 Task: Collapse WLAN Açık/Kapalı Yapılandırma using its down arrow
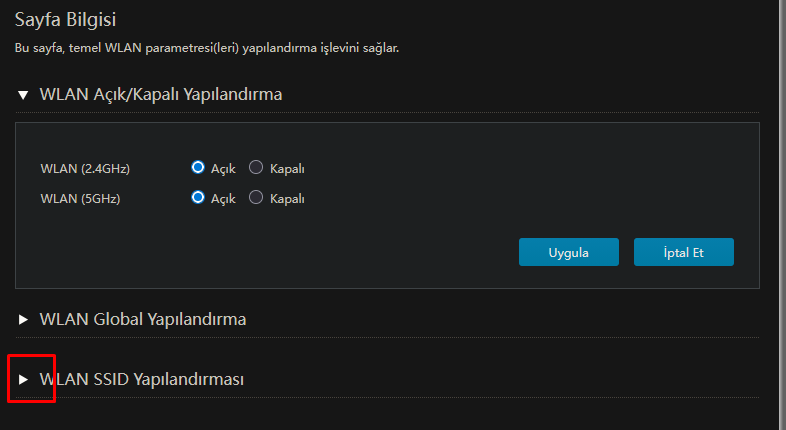[x=23, y=95]
